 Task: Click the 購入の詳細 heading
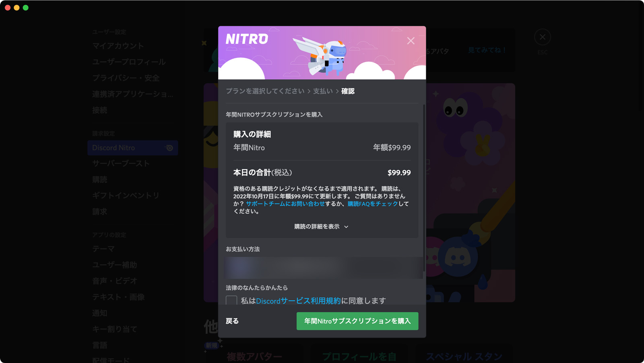pos(252,134)
